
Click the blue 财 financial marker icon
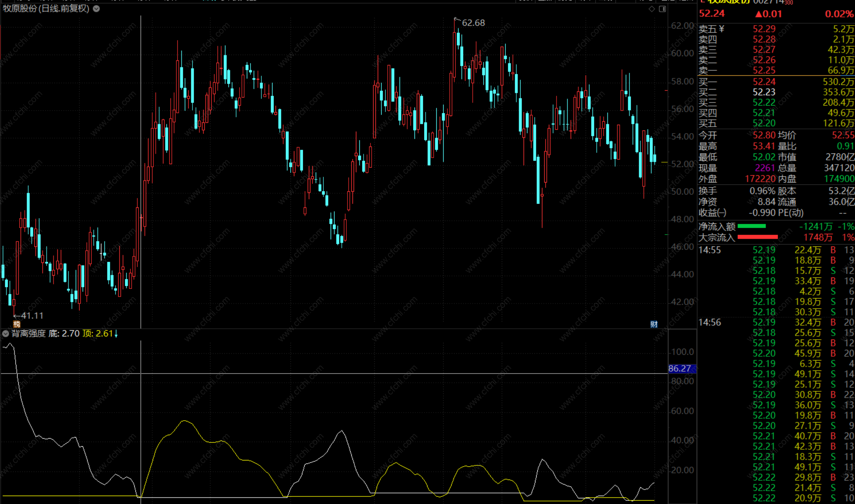654,325
